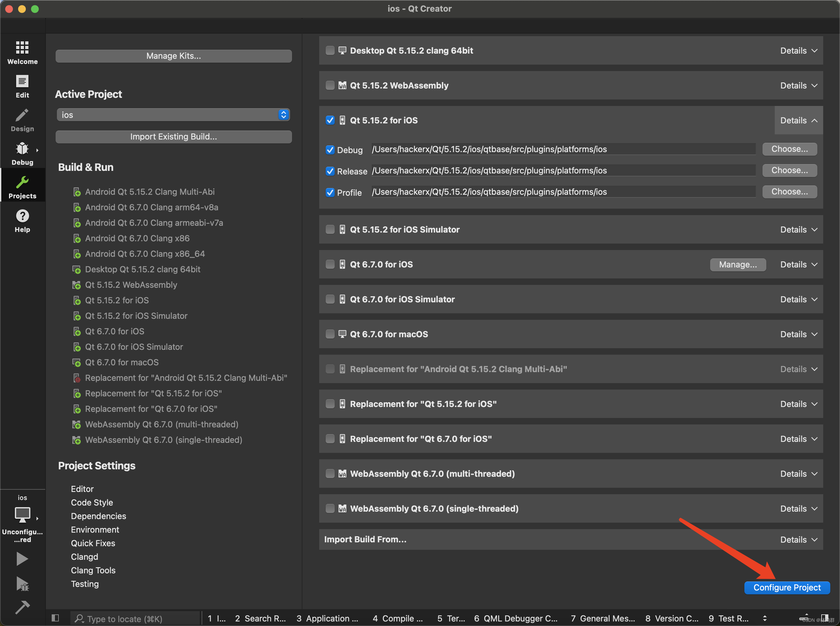Screen dimensions: 840x626
Task: Expand Details for Qt 6.7.0 for iOS Simulator
Action: click(x=799, y=299)
